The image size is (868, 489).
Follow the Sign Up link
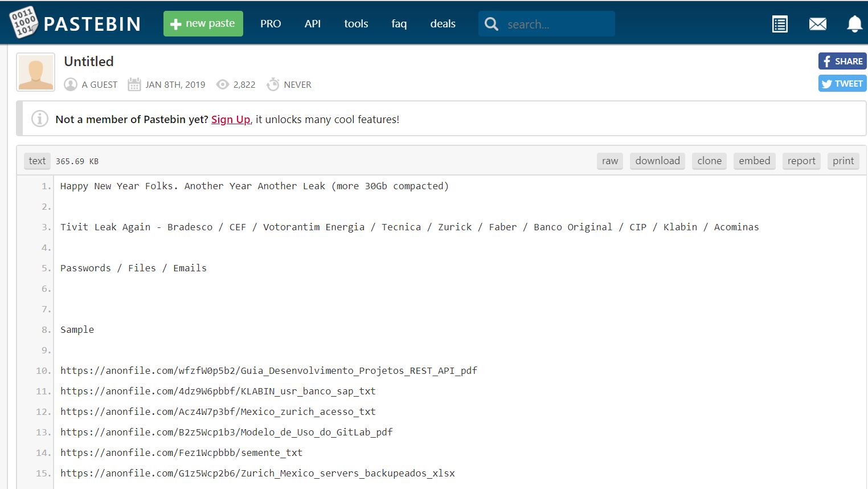point(231,119)
